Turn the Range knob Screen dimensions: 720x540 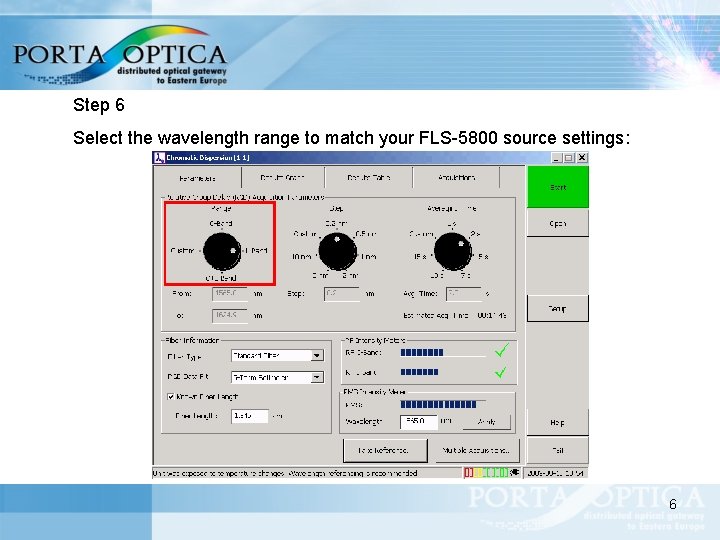tap(222, 251)
